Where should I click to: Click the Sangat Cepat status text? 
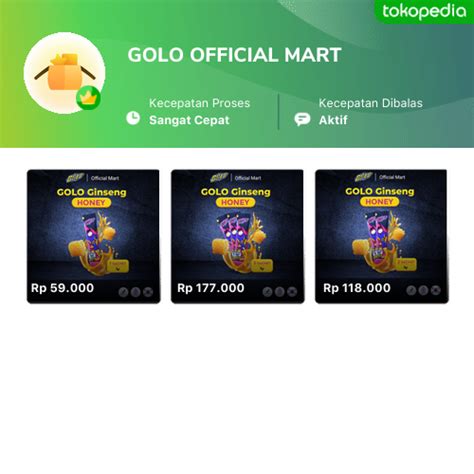(x=189, y=120)
